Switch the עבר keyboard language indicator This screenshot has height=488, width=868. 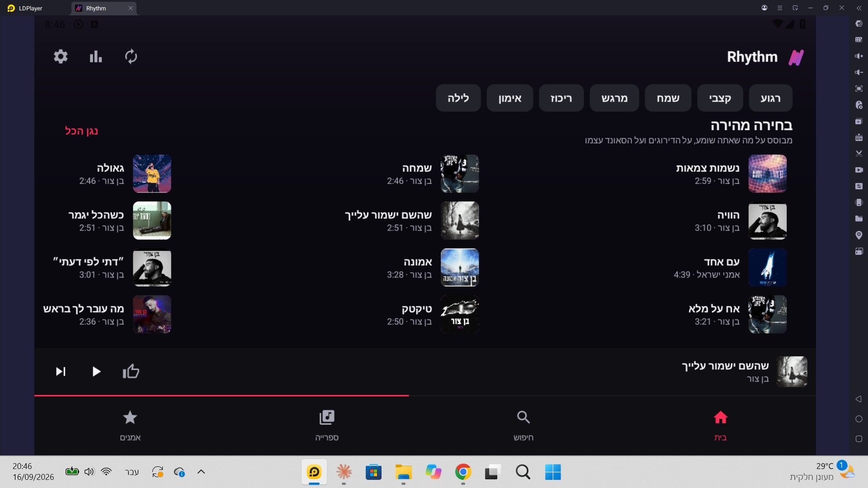(132, 472)
